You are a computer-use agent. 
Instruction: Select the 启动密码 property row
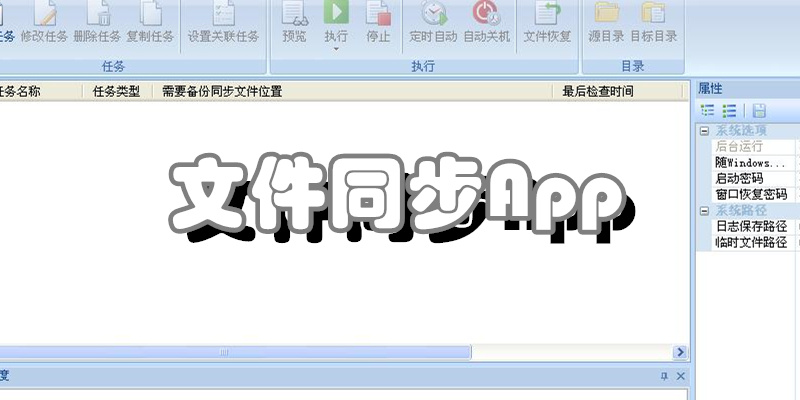[x=756, y=179]
